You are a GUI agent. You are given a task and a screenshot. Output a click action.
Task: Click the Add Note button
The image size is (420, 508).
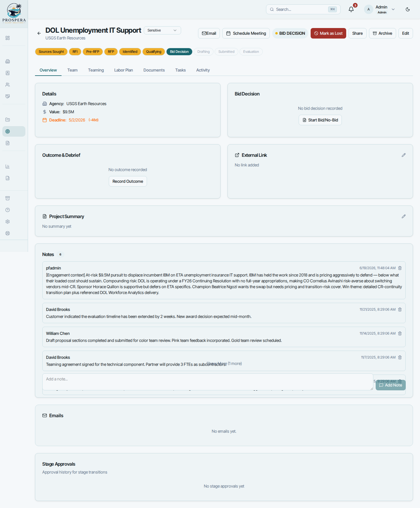(x=391, y=385)
